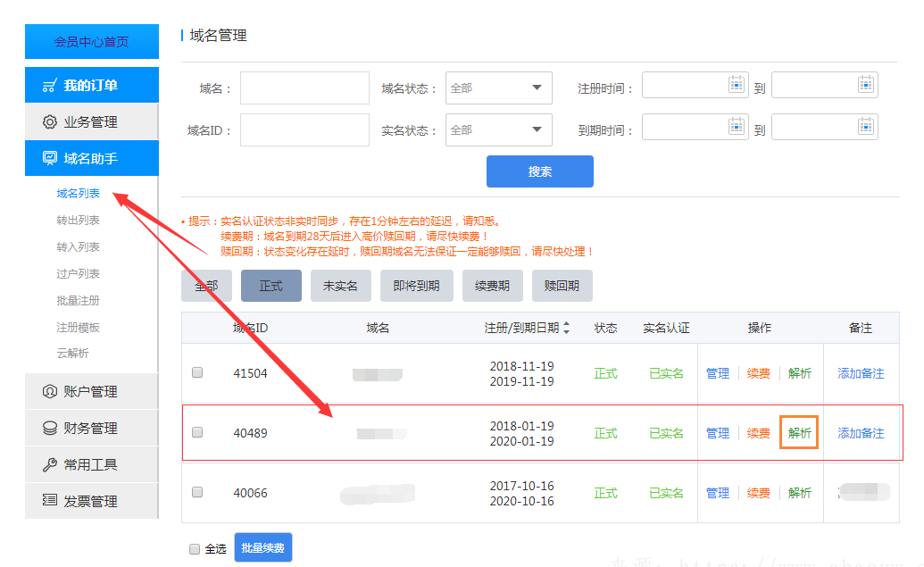Switch to the 正式 filter tab
This screenshot has height=567, width=924.
[271, 286]
